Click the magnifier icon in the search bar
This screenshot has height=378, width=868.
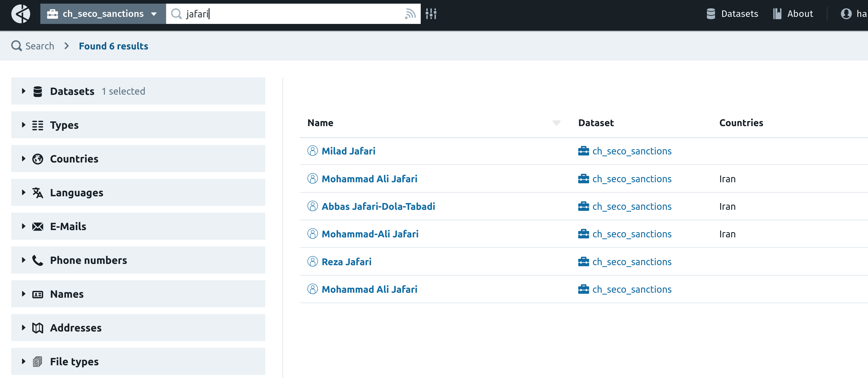pyautogui.click(x=177, y=14)
